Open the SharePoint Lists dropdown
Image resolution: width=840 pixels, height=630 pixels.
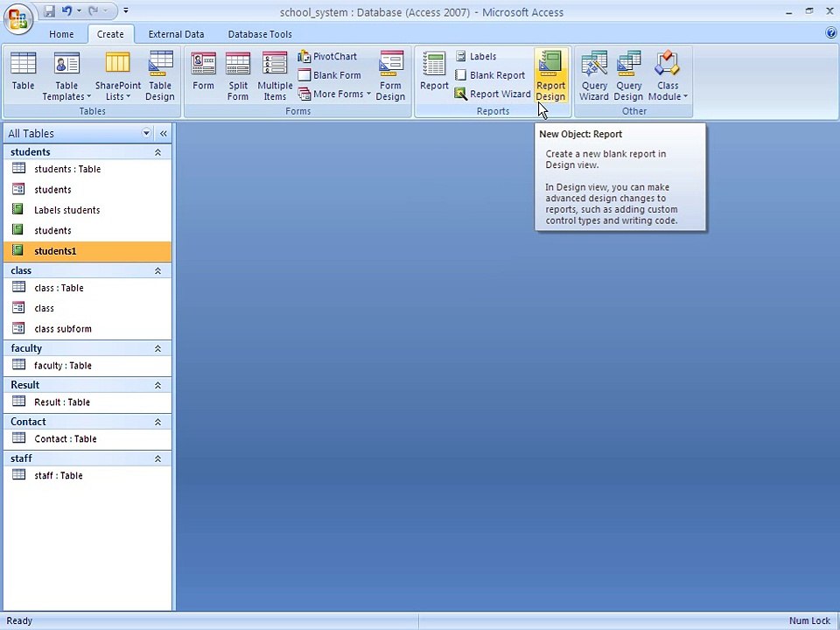click(118, 76)
